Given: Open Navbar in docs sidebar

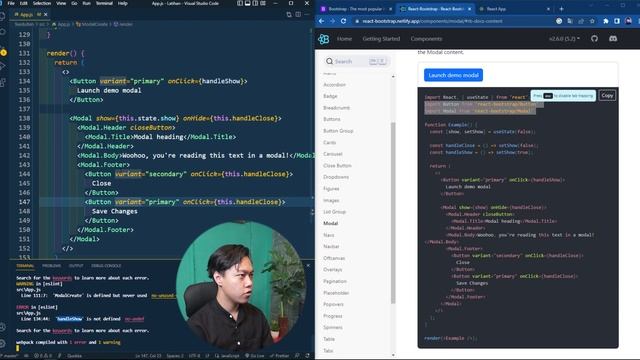Looking at the screenshot, I should [x=331, y=247].
